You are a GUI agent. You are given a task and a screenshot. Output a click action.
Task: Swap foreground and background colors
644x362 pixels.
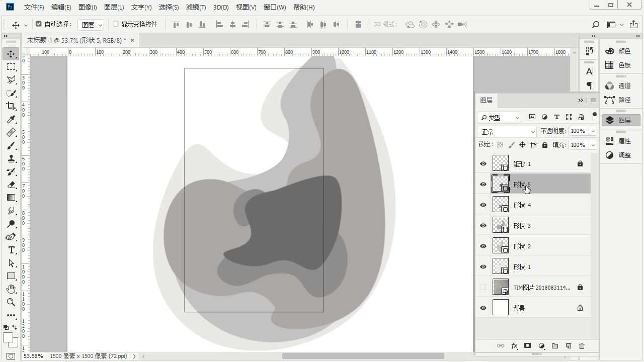(x=15, y=327)
